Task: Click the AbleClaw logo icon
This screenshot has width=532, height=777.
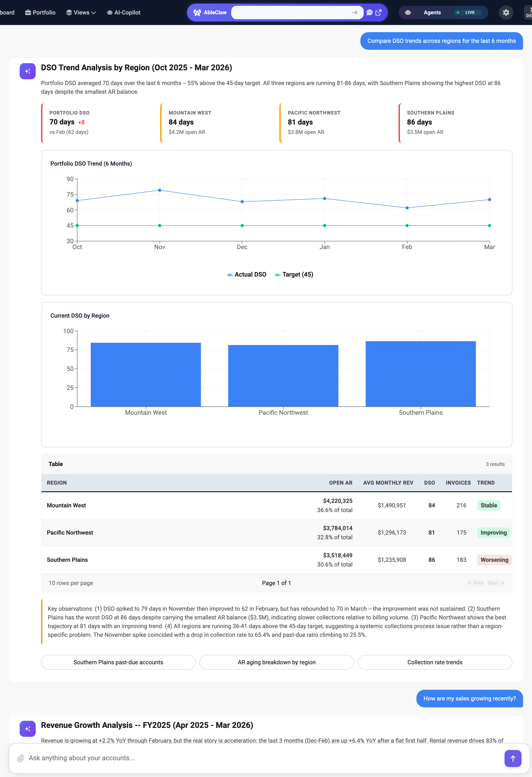Action: point(197,12)
